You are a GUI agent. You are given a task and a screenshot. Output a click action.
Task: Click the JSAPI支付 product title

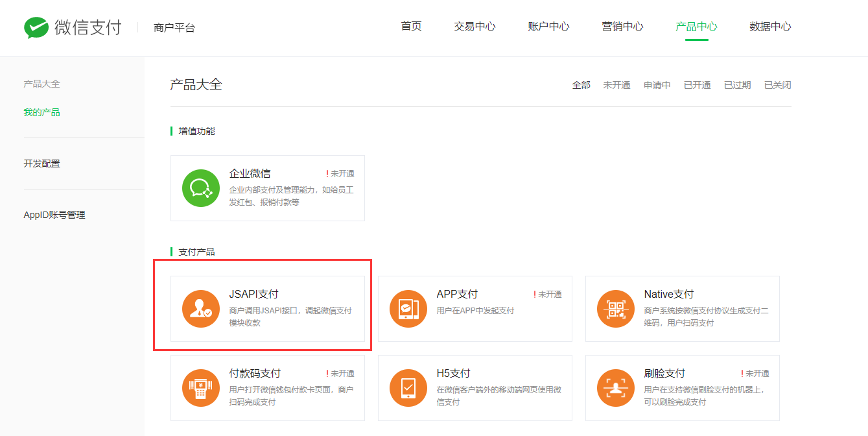(x=253, y=294)
